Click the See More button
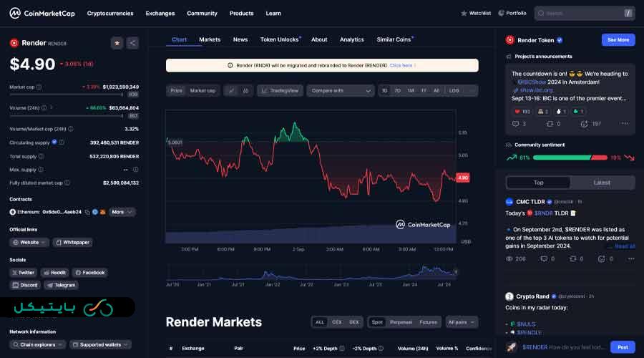Screen dimensions: 644x358 (618, 40)
